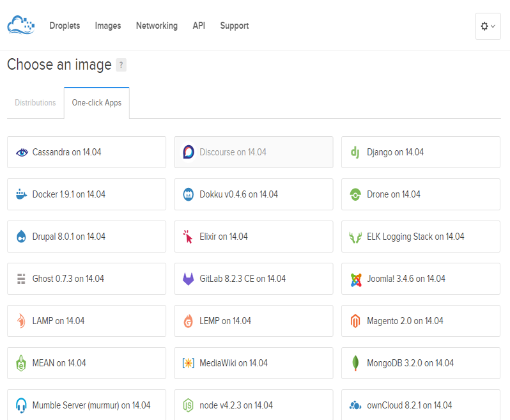
Task: Choose MediaWiki on 14.04 text
Action: tap(233, 363)
